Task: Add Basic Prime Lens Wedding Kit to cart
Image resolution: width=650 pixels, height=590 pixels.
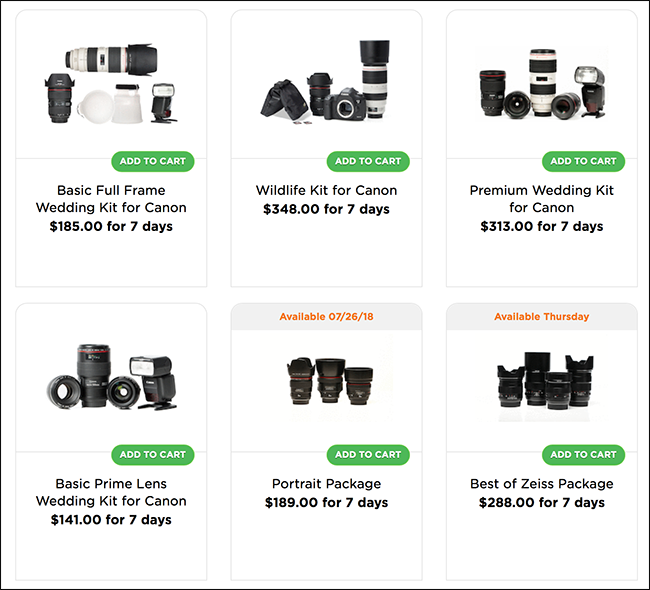Action: pyautogui.click(x=153, y=455)
